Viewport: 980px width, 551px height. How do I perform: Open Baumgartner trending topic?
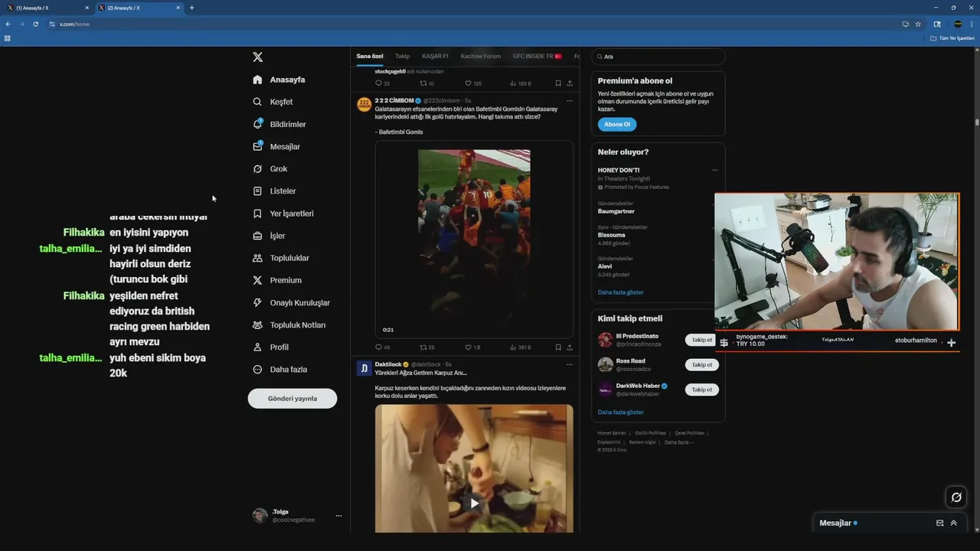[616, 211]
